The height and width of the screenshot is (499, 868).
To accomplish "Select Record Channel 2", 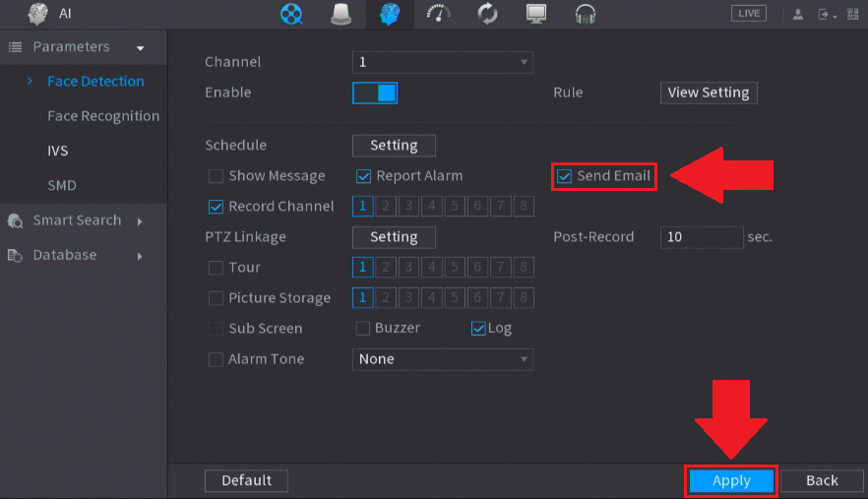I will [386, 207].
